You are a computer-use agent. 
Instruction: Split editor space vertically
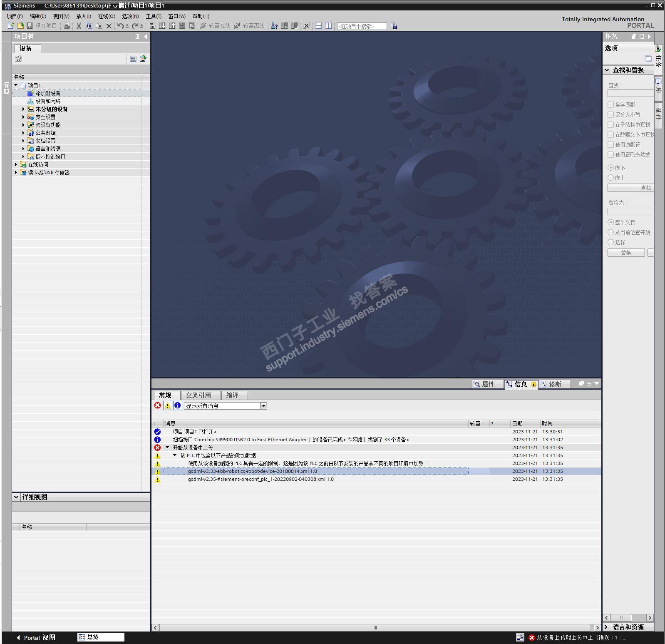click(x=329, y=26)
